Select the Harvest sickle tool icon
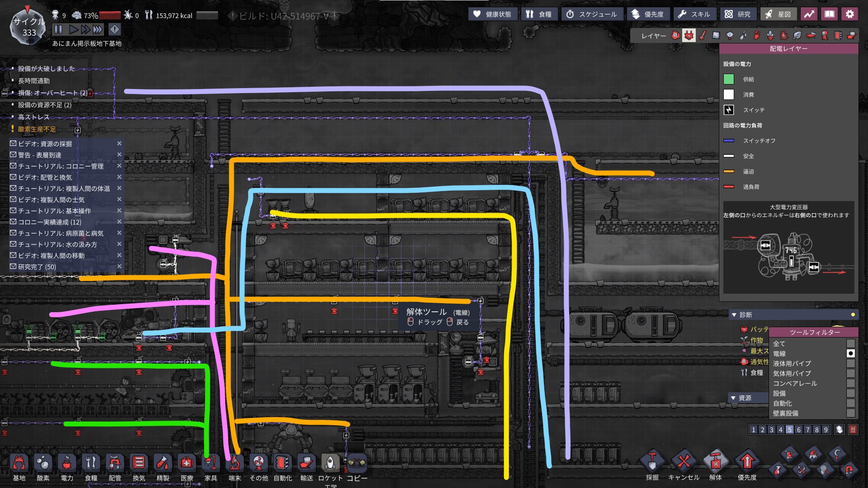Image resolution: width=868 pixels, height=488 pixels. point(837,454)
